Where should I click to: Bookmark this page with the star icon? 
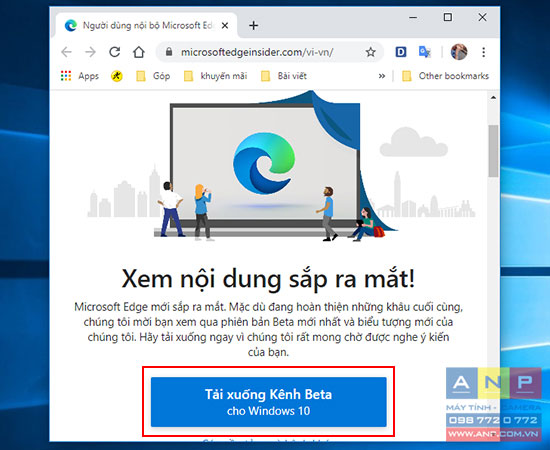[x=370, y=53]
